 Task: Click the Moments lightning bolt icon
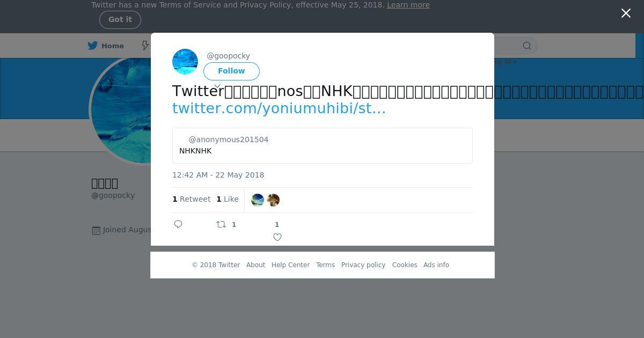point(145,46)
